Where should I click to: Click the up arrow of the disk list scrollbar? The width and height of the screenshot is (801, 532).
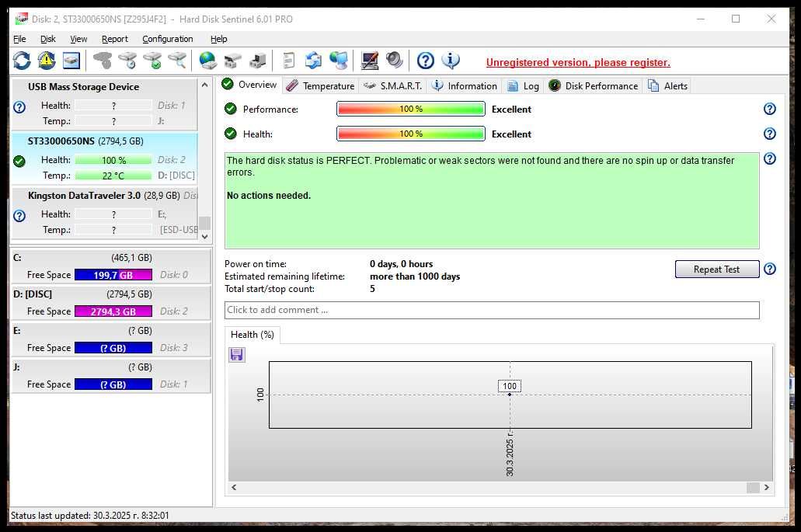(205, 85)
